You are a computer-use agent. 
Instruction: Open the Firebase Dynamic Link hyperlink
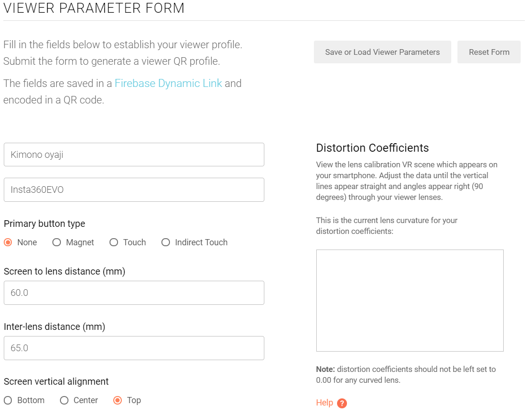click(x=168, y=84)
